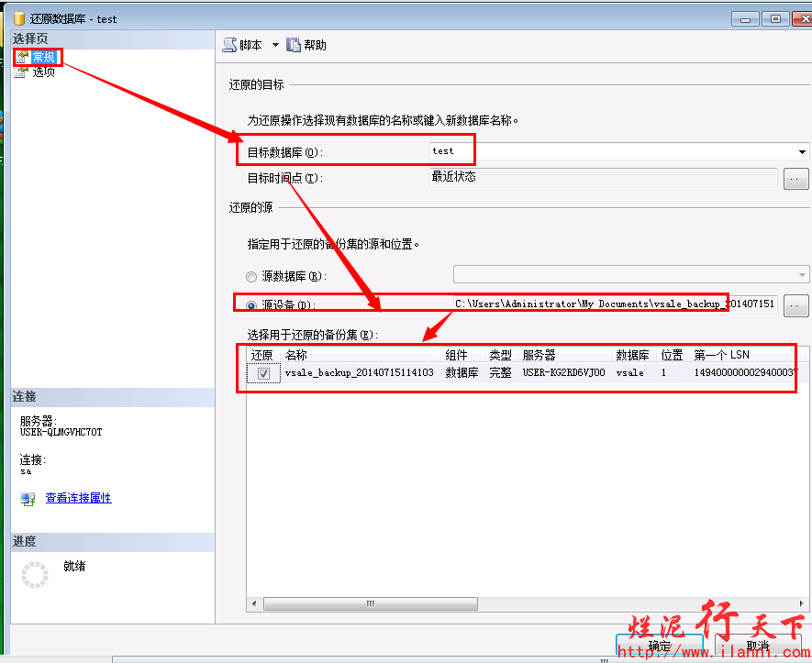Expand the 目标数据库 dropdown
Viewport: 812px width, 663px height.
pos(802,152)
